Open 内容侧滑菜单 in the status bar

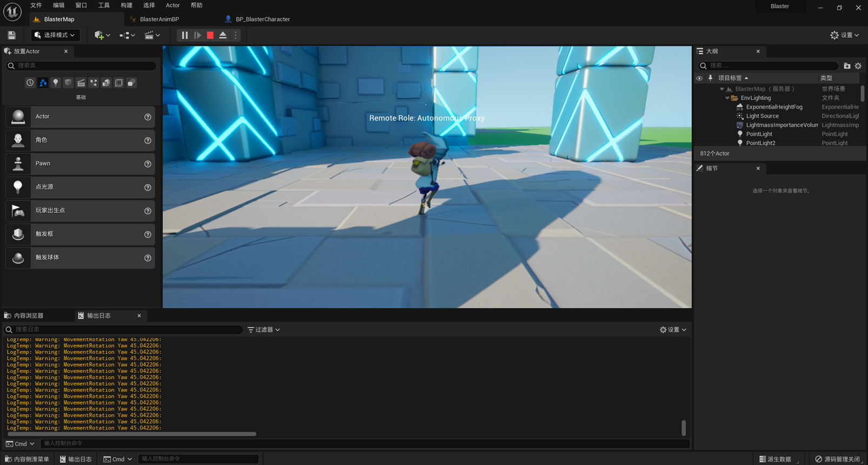pos(27,459)
